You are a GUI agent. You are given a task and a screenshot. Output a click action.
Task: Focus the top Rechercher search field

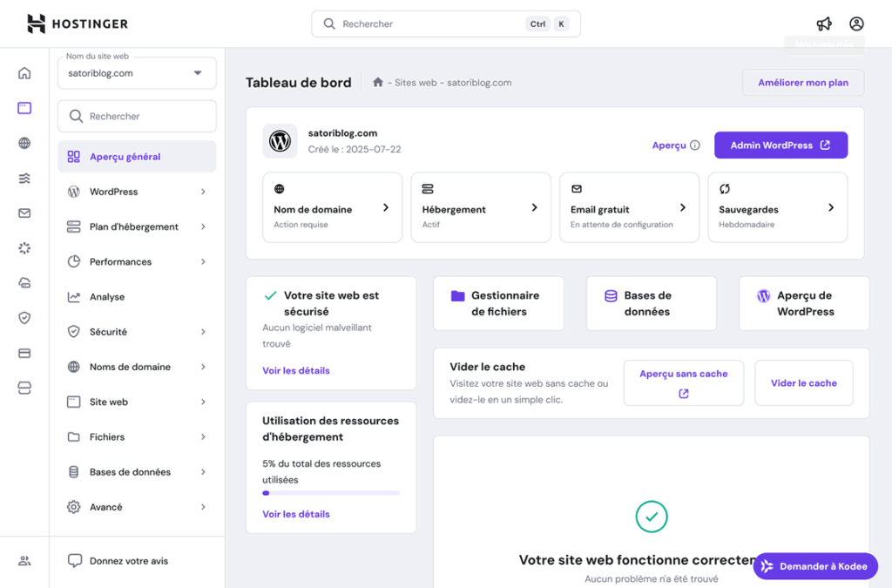tap(446, 24)
